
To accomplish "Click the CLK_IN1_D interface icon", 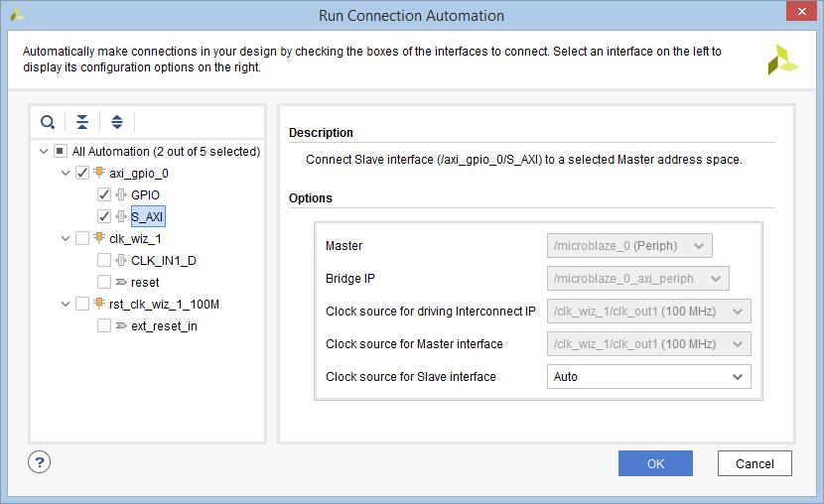I will [x=121, y=260].
